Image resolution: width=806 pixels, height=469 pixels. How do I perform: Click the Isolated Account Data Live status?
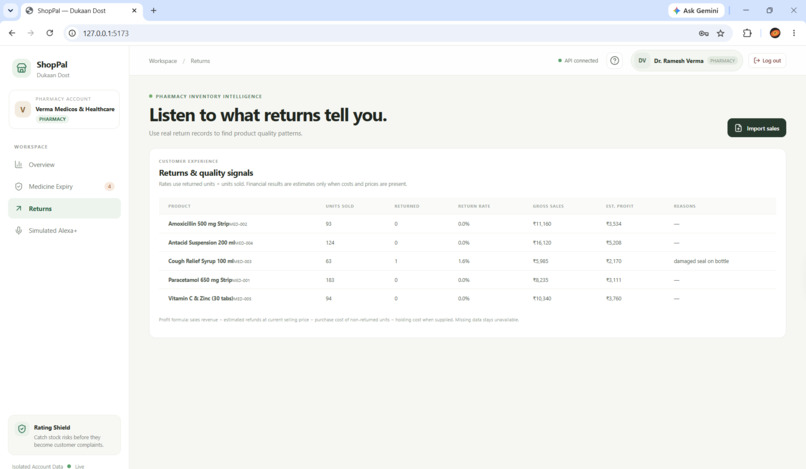pyautogui.click(x=48, y=466)
